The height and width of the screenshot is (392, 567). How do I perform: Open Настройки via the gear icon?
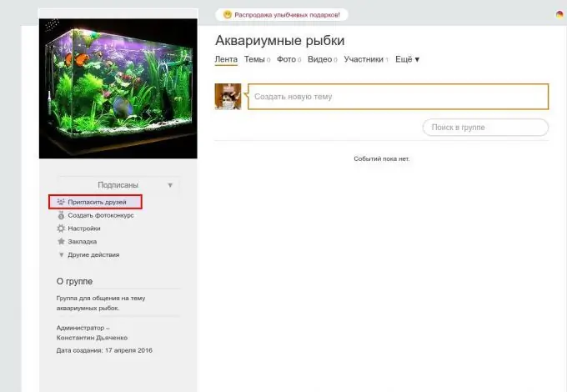point(60,229)
